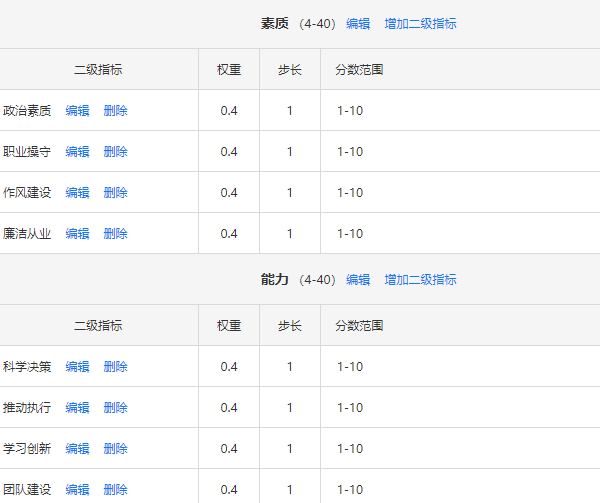Delete the 职业操守 indicator

[116, 151]
